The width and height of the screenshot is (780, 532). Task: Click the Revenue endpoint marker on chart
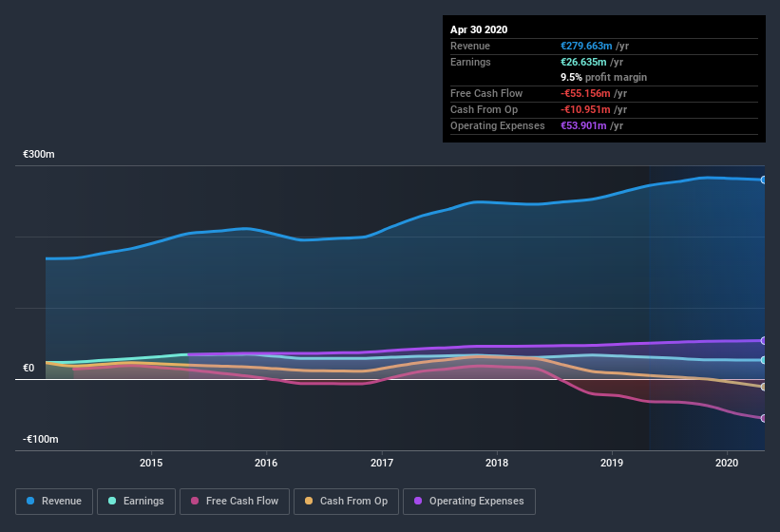[x=763, y=180]
